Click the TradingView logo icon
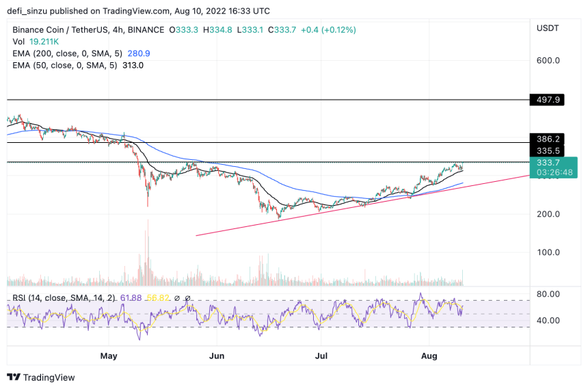Screen dimensions: 588x389 pyautogui.click(x=14, y=377)
